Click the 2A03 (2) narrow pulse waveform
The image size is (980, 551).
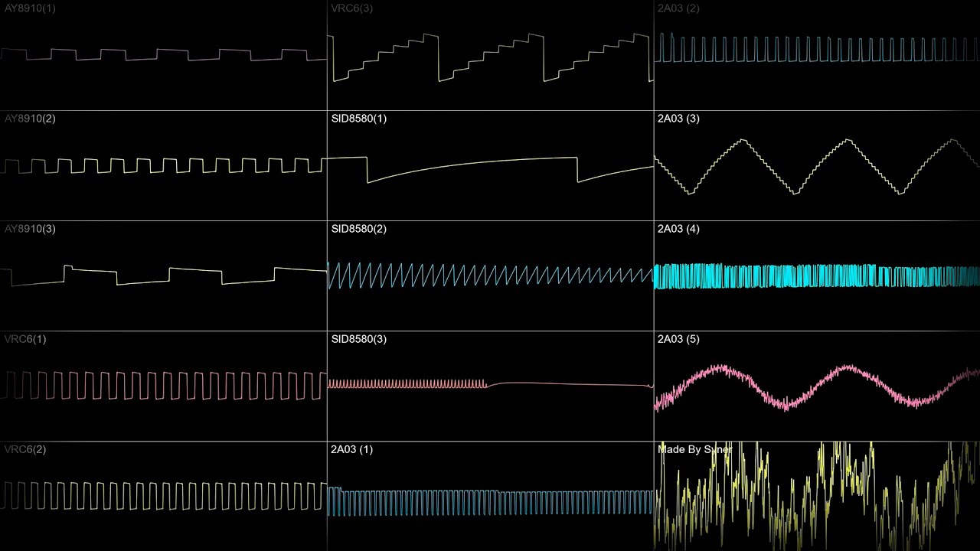click(817, 47)
